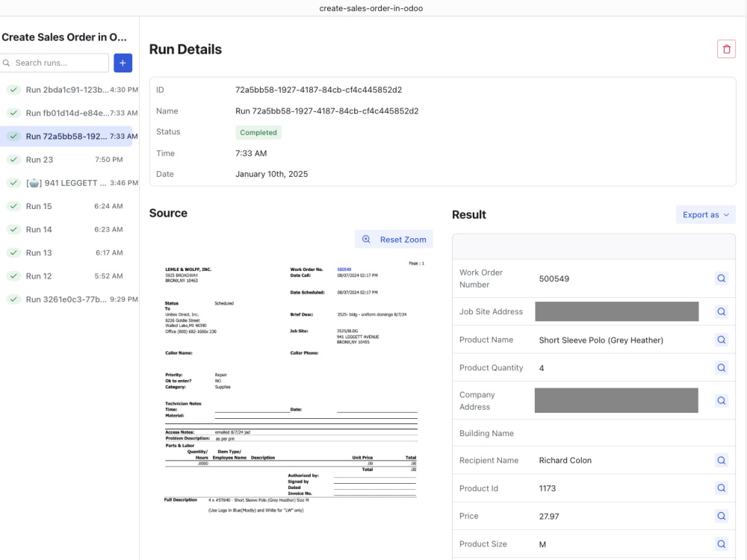Viewport: 747px width, 560px height.
Task: Click the Building Name field row
Action: click(594, 433)
